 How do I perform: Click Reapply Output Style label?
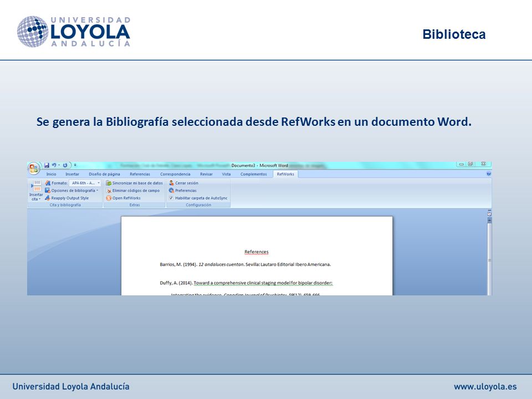tap(70, 198)
